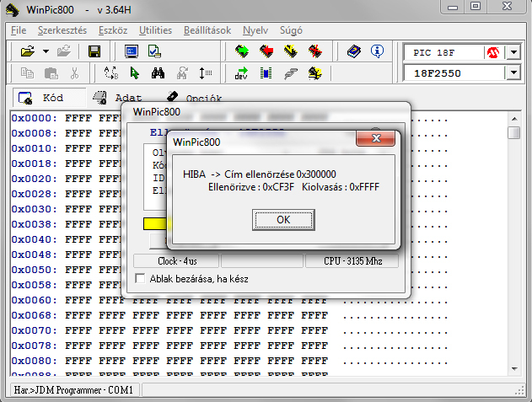
Task: Click the Microchip red logo icon
Action: (x=493, y=52)
